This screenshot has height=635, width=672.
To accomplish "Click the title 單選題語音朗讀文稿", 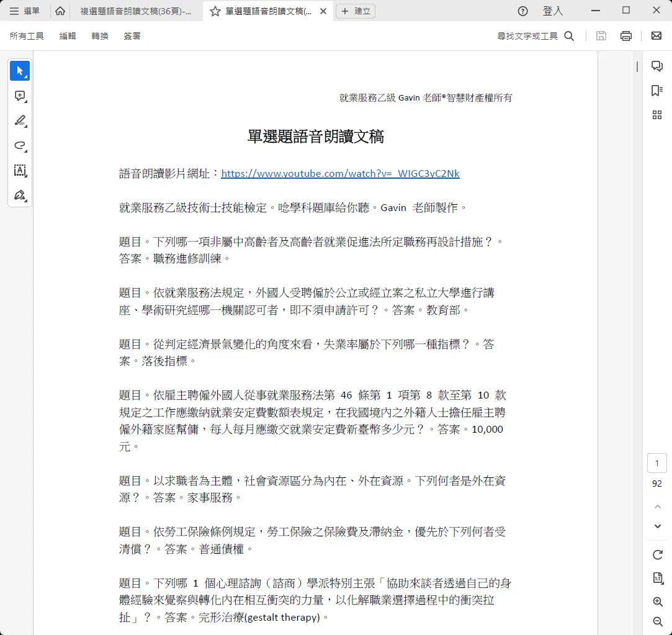I will click(x=315, y=137).
